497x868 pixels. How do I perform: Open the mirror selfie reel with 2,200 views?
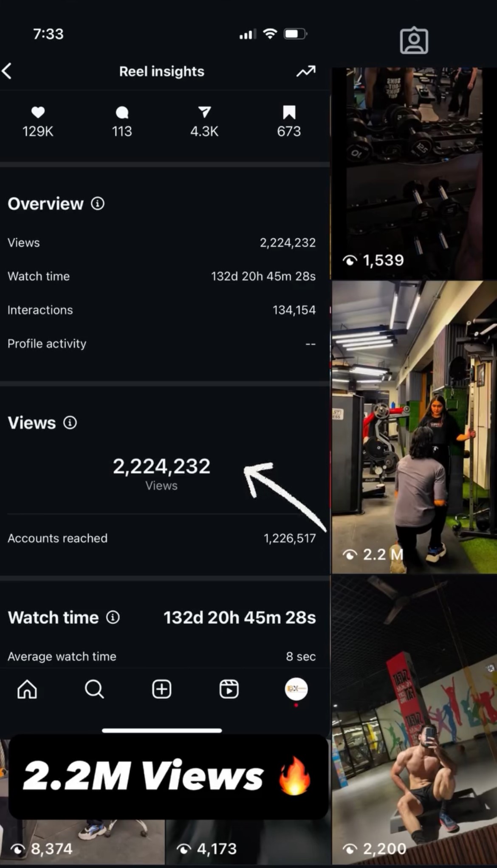point(414,722)
